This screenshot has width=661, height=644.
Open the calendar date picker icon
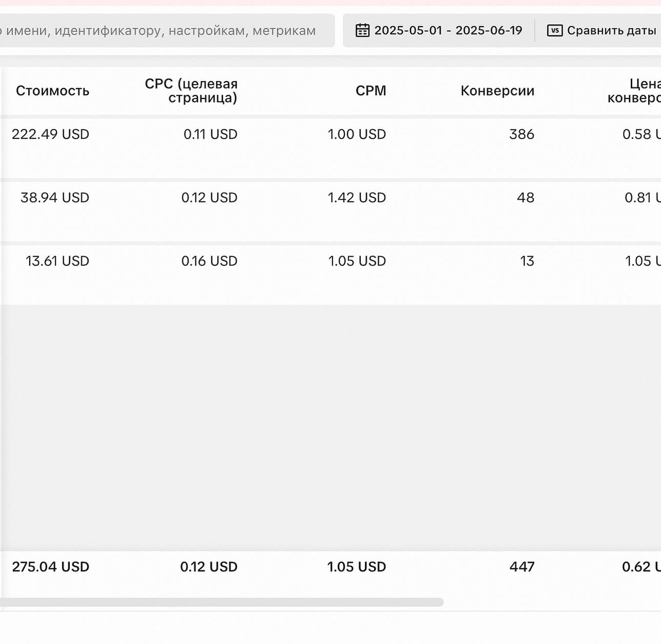(x=362, y=30)
